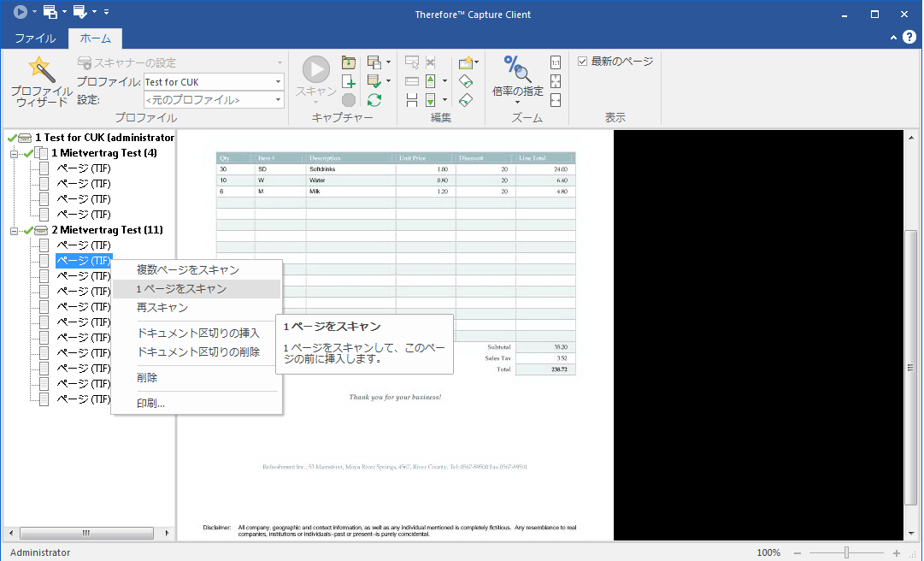Viewport: 924px width, 561px height.
Task: Open the Customize Quick Access Toolbar arrow
Action: click(106, 12)
